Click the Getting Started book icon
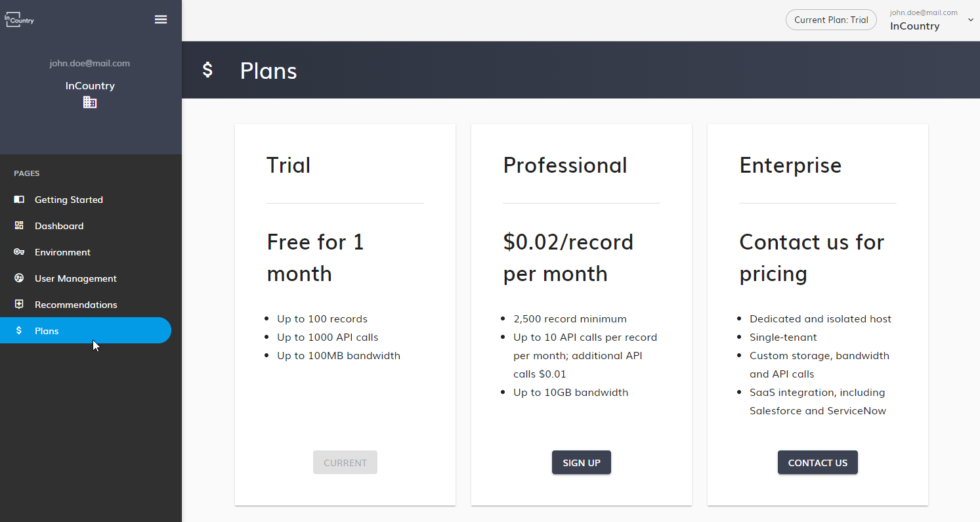980x522 pixels. pyautogui.click(x=19, y=200)
